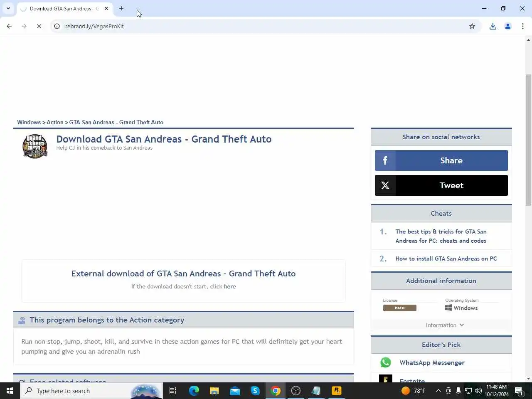The height and width of the screenshot is (399, 532).
Task: Open the Windows Start menu
Action: [10, 391]
